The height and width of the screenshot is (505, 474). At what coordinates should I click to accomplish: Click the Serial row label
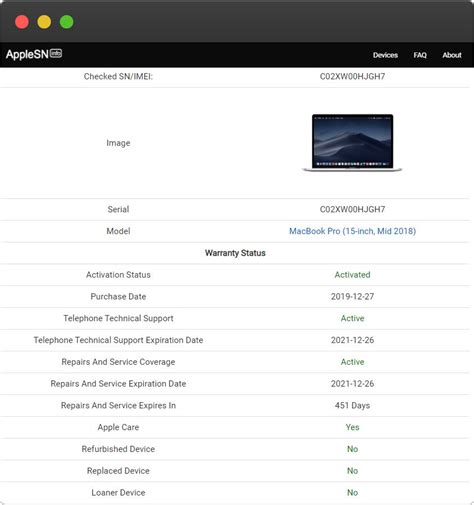click(x=118, y=209)
